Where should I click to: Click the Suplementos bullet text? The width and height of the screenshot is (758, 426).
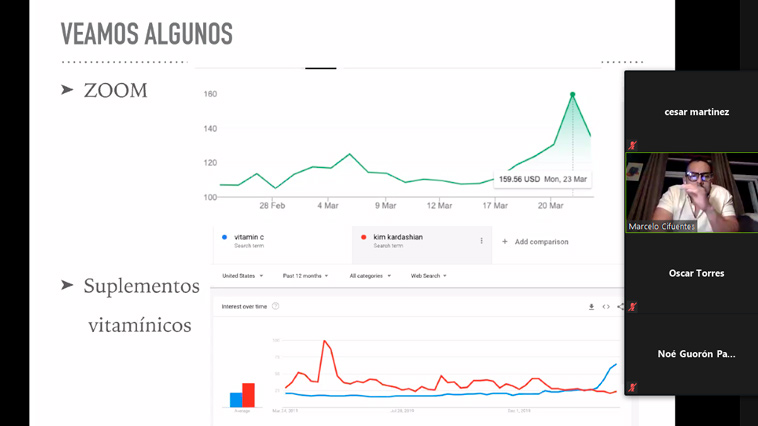click(142, 286)
